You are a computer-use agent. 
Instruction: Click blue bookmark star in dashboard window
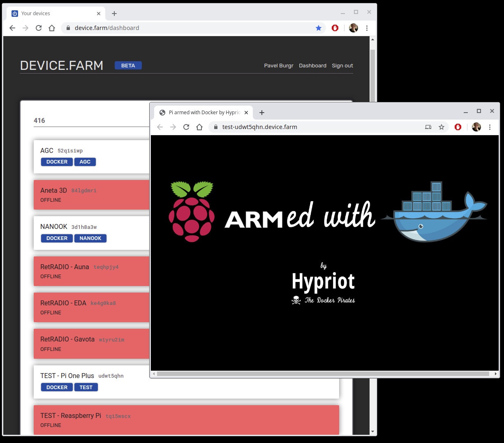point(319,28)
